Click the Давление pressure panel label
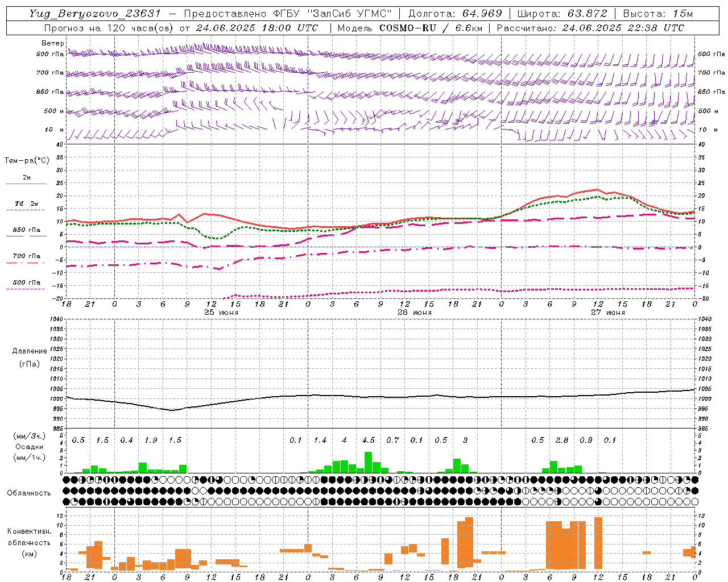Image resolution: width=728 pixels, height=582 pixels. tap(29, 351)
